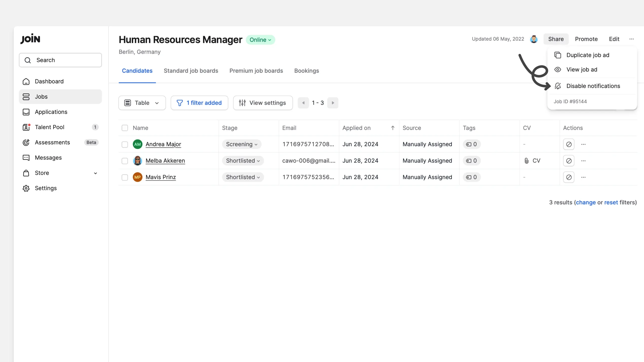Screen dimensions: 644x362
Task: Select Duplicate job ad menu entry
Action: tap(592, 55)
